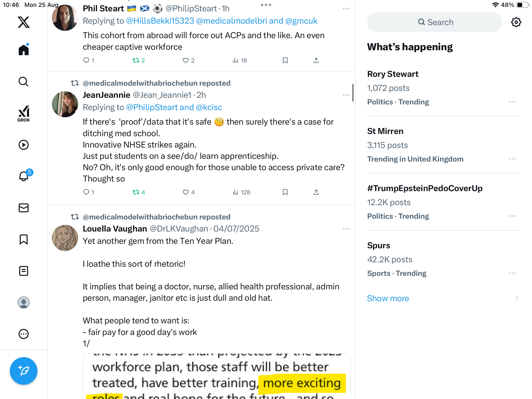Screen dimensions: 532x399
Task: Open the notifications bell
Action: click(x=24, y=176)
